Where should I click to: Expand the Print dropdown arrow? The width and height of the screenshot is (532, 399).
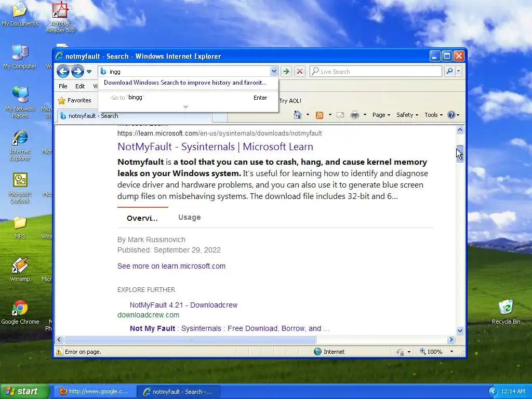[x=365, y=115]
